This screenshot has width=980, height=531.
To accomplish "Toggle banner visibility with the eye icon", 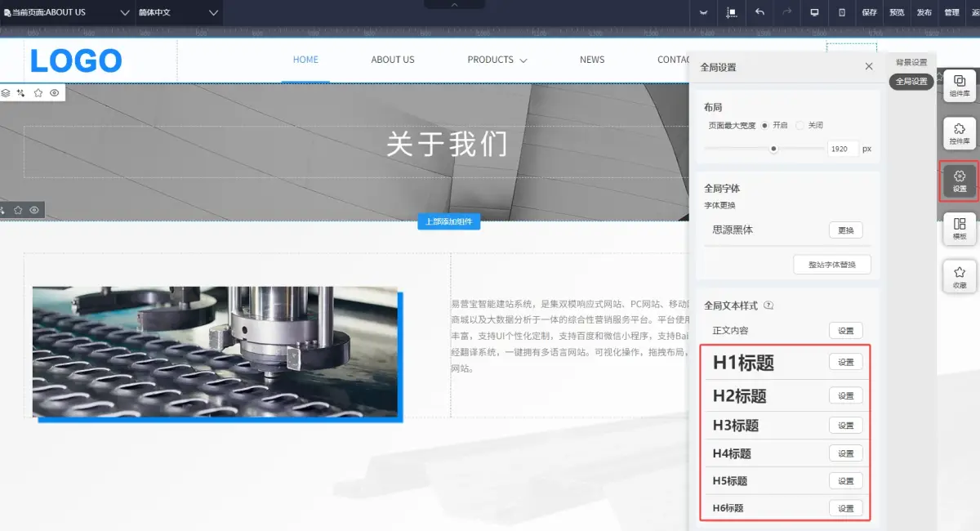I will point(54,92).
